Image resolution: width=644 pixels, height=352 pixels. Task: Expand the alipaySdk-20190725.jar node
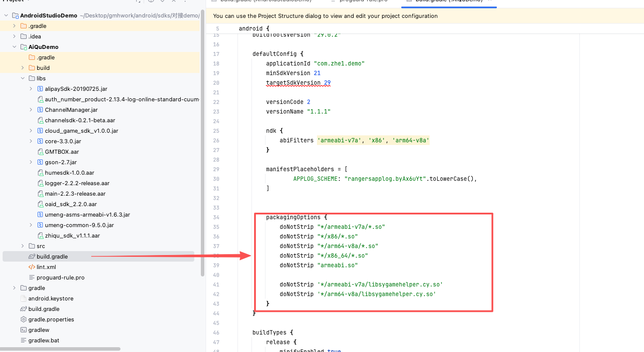pyautogui.click(x=31, y=89)
